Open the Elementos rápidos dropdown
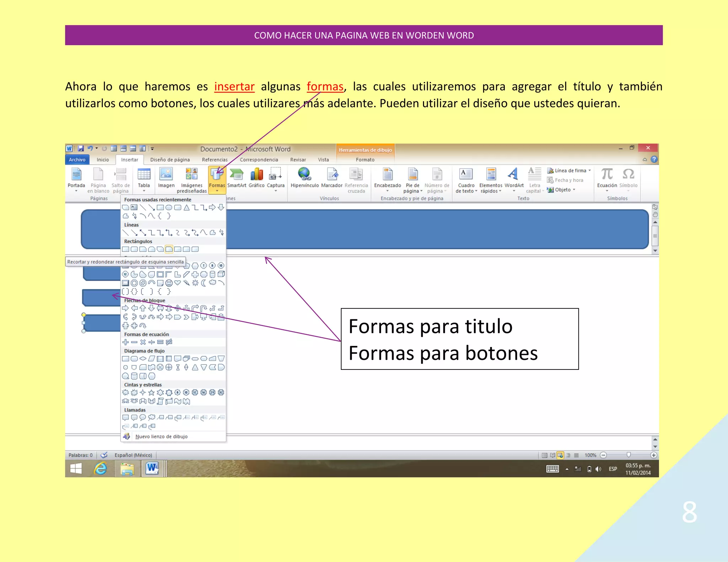Screen dimensions: 728x562 (x=491, y=179)
